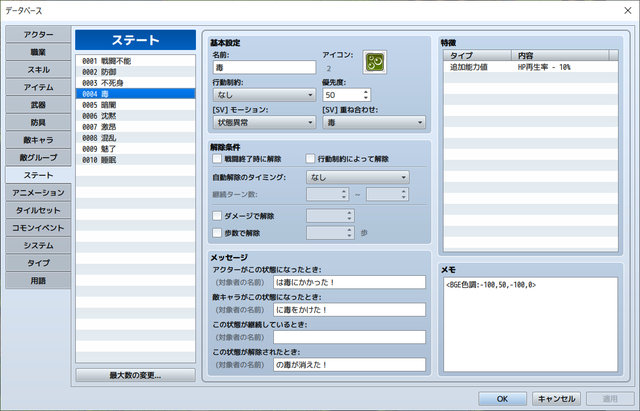Image resolution: width=640 pixels, height=411 pixels.
Task: Increase 優先度 with the up arrow
Action: tap(366, 92)
